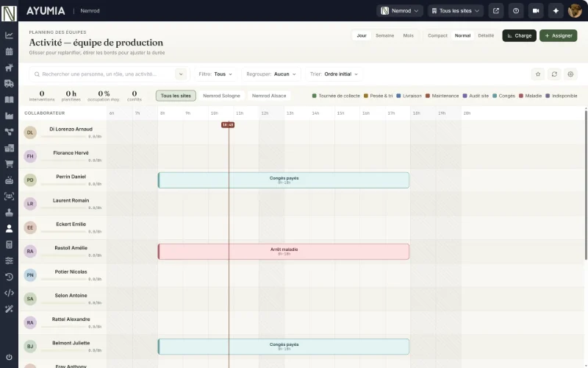The height and width of the screenshot is (368, 588).
Task: Switch to Mois view
Action: click(x=409, y=35)
